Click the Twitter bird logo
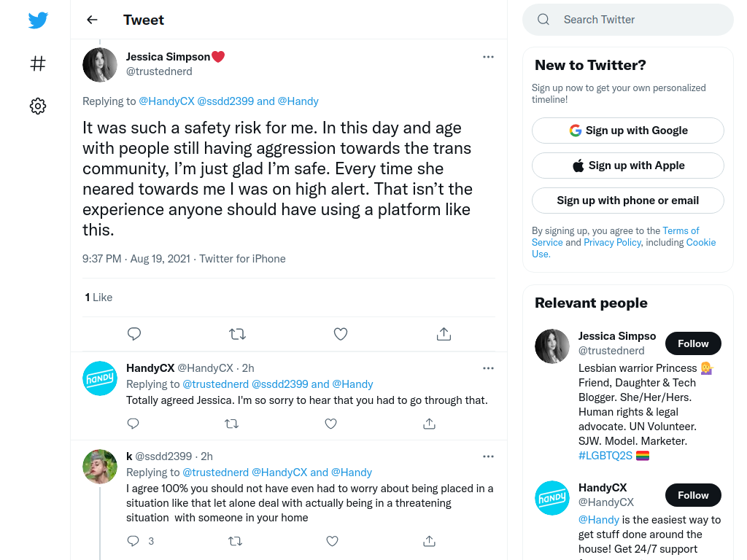The height and width of the screenshot is (560, 747). click(38, 20)
